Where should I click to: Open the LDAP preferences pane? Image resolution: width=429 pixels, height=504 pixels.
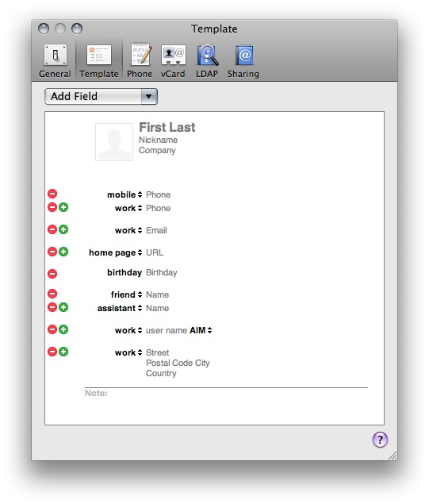click(x=207, y=61)
